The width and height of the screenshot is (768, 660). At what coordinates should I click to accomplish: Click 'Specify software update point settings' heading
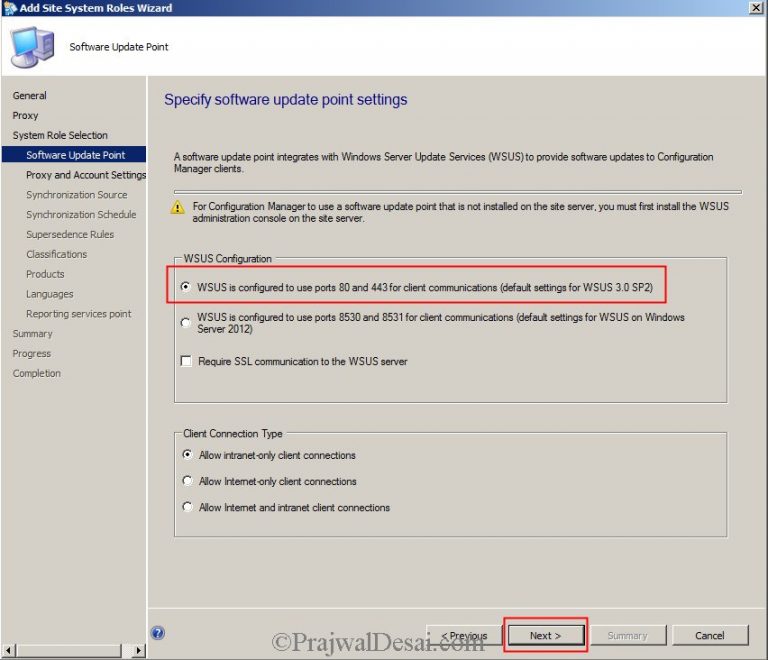pyautogui.click(x=286, y=99)
